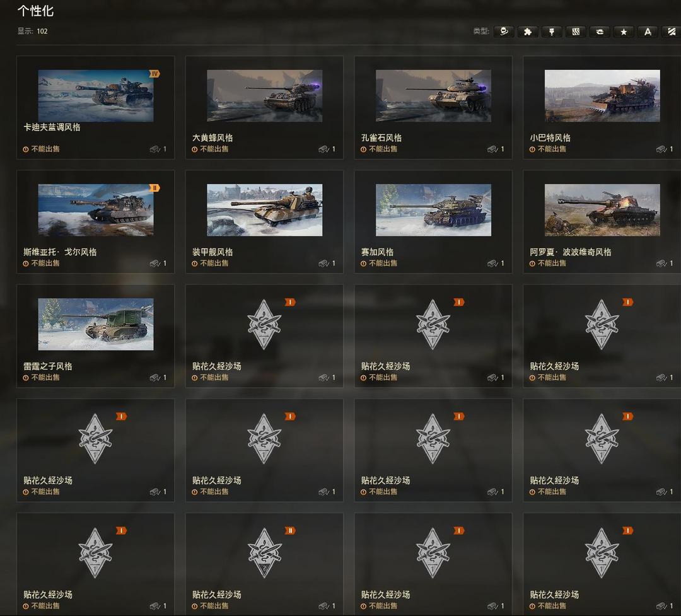Click the stock count icon on 装甲舰风格
The image size is (681, 616).
point(324,264)
